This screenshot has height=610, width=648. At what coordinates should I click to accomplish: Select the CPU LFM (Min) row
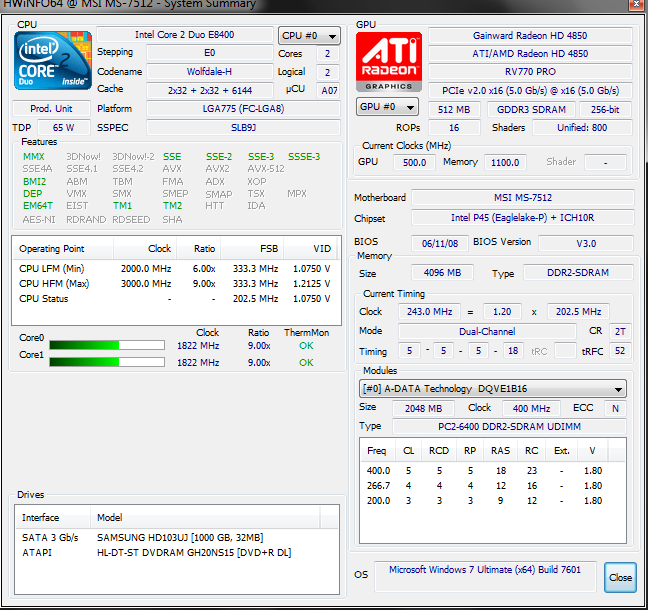pyautogui.click(x=176, y=269)
